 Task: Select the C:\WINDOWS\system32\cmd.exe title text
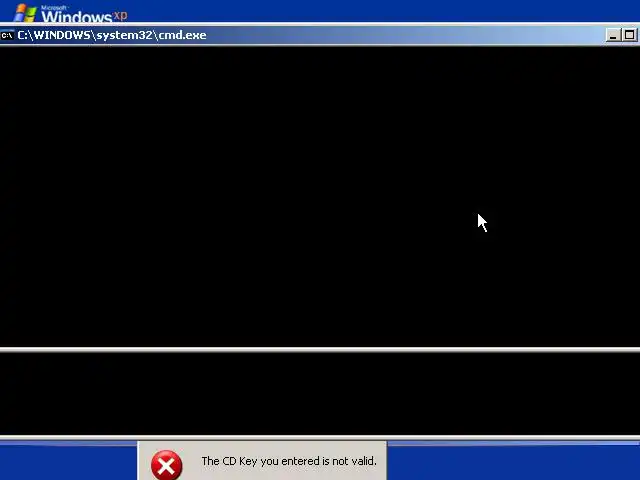pyautogui.click(x=112, y=36)
